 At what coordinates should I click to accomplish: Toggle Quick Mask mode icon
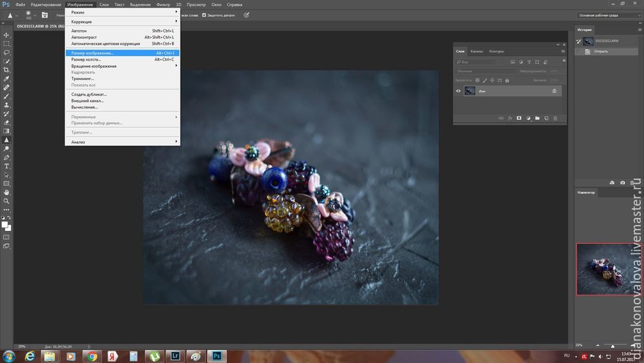(x=6, y=237)
